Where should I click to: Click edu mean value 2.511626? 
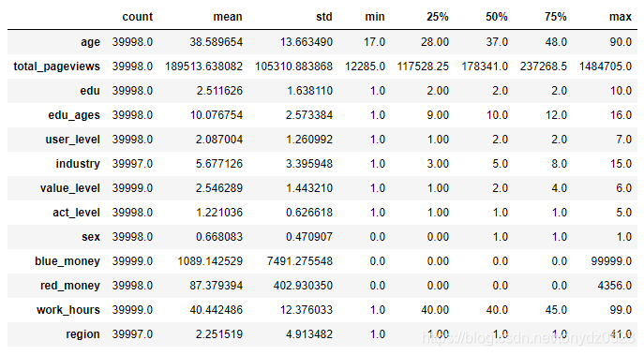coord(219,91)
